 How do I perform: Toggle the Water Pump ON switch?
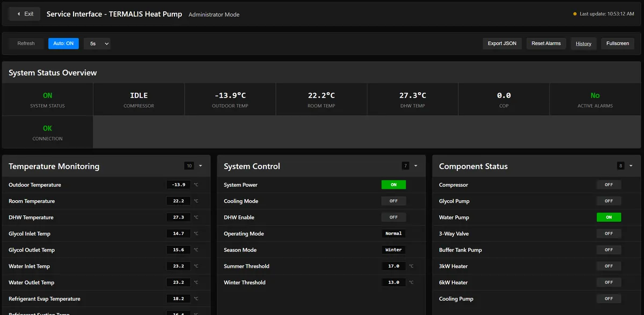609,217
